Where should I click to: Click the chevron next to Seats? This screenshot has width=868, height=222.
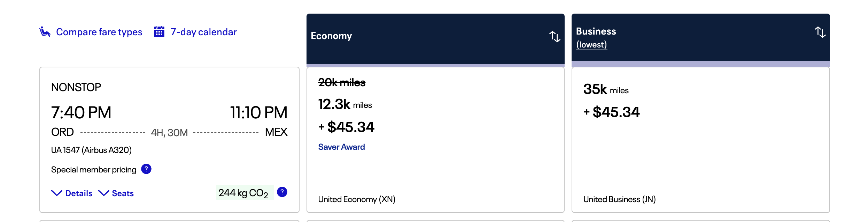pyautogui.click(x=104, y=193)
